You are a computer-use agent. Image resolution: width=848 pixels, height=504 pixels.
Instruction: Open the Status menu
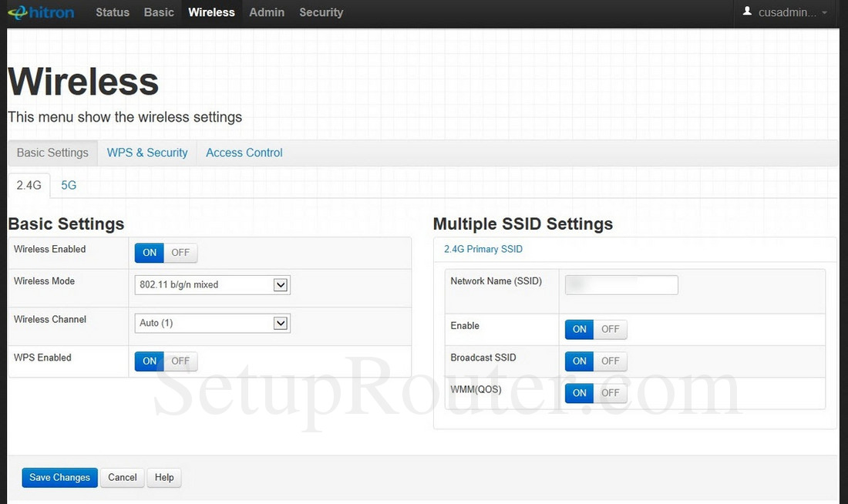pyautogui.click(x=113, y=12)
